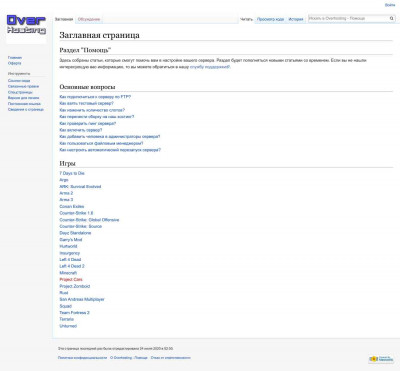The image size is (400, 371).
Task: Open the файловым менеджером question link
Action: point(101,143)
